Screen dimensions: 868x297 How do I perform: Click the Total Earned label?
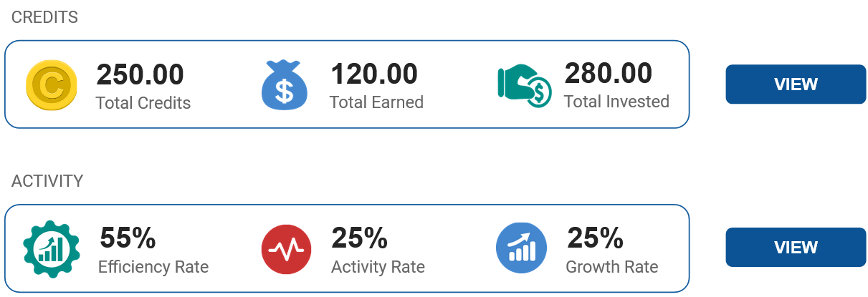376,102
